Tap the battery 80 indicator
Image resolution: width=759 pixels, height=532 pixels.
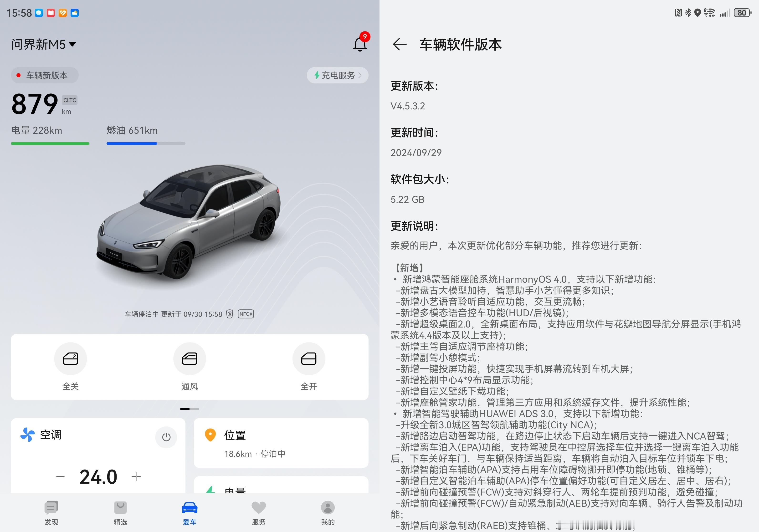(743, 13)
